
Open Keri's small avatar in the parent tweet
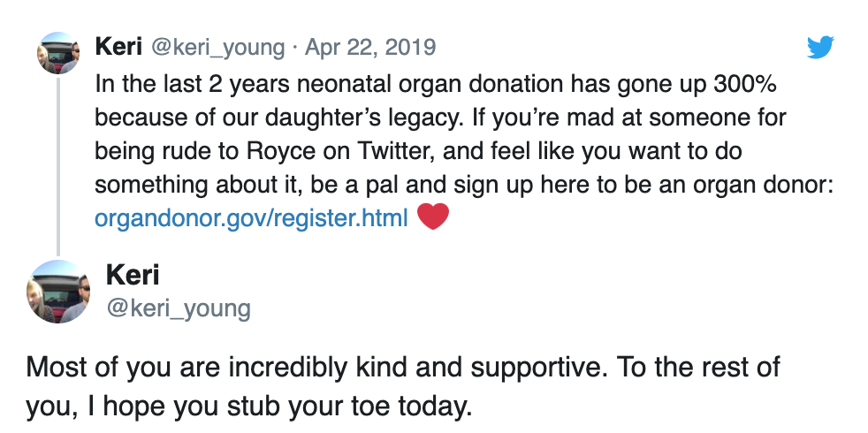[x=58, y=53]
